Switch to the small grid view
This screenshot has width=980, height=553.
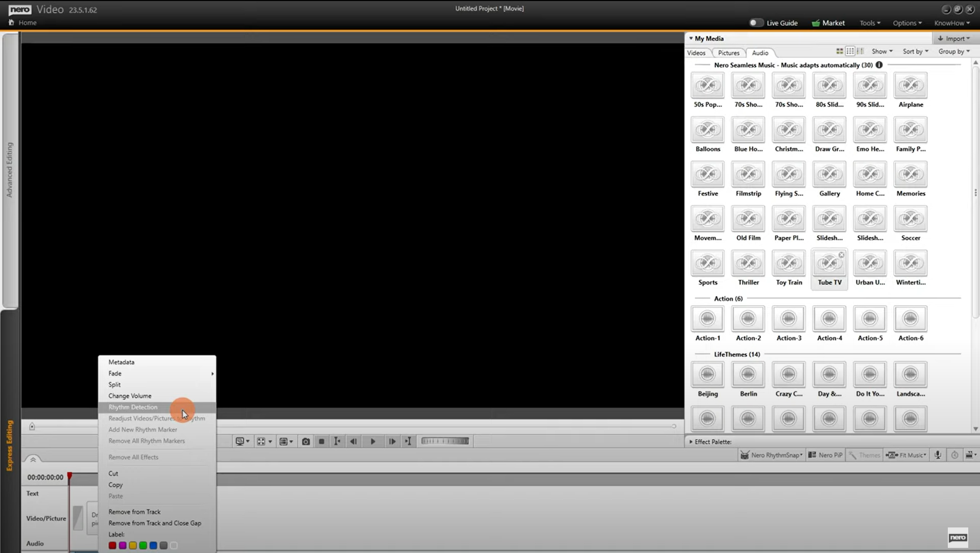coord(850,51)
